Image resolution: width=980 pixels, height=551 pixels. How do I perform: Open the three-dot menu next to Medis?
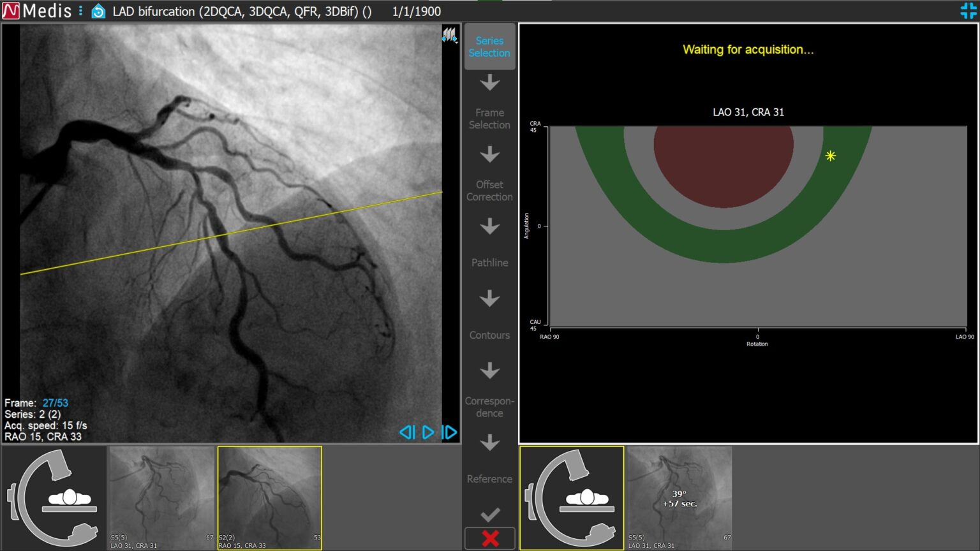pos(80,11)
